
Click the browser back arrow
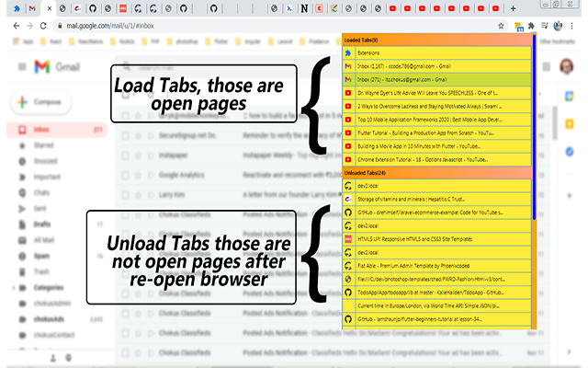17,26
